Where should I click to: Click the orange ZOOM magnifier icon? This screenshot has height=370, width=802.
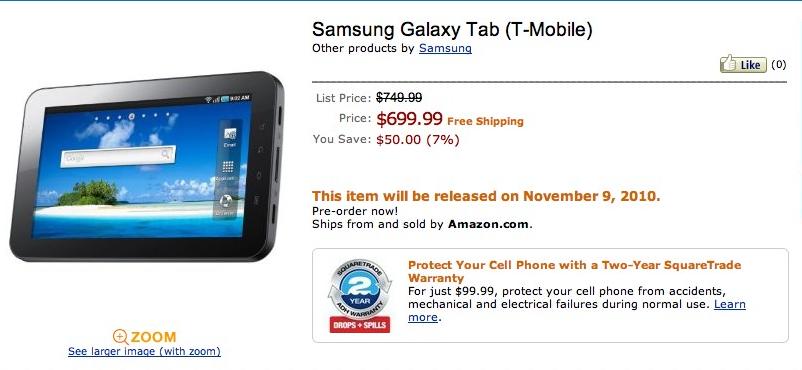tap(120, 337)
